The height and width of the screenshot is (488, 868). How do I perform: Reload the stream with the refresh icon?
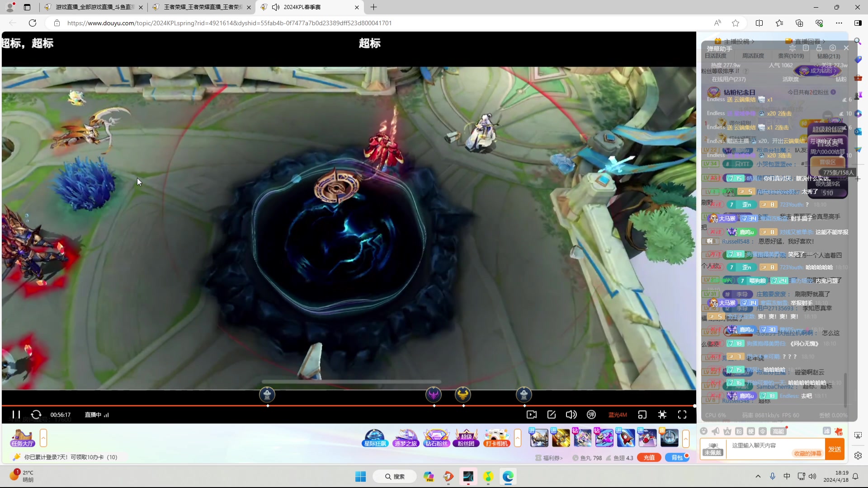pyautogui.click(x=36, y=414)
